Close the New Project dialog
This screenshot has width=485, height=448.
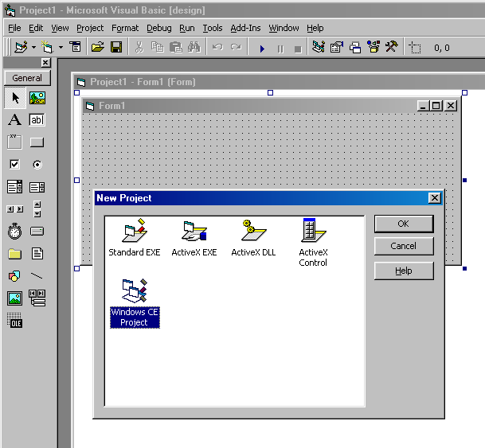tap(434, 197)
